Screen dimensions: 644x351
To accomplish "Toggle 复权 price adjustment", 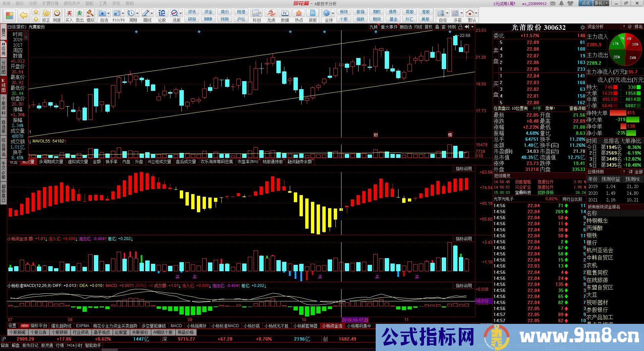I will pos(429,27).
